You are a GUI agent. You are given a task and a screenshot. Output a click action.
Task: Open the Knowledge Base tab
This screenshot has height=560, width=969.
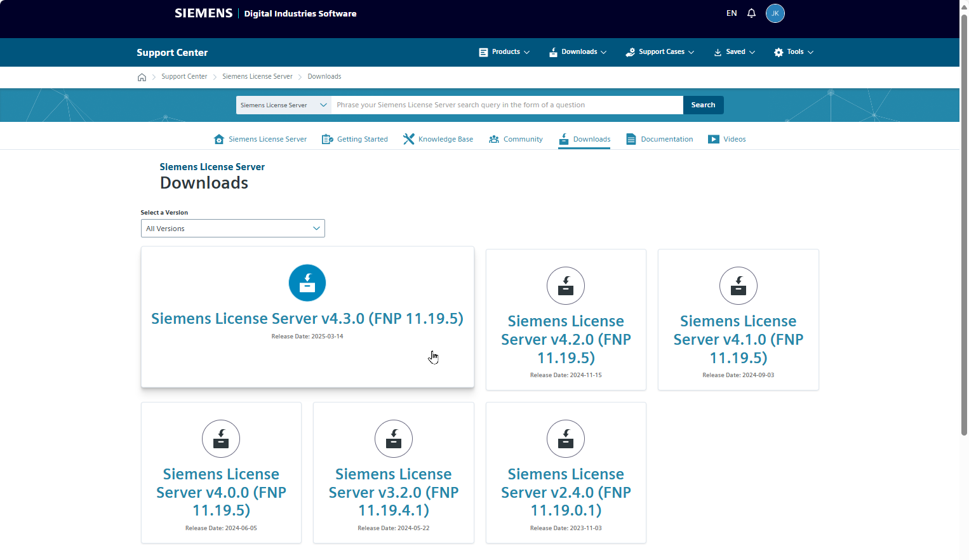(438, 139)
